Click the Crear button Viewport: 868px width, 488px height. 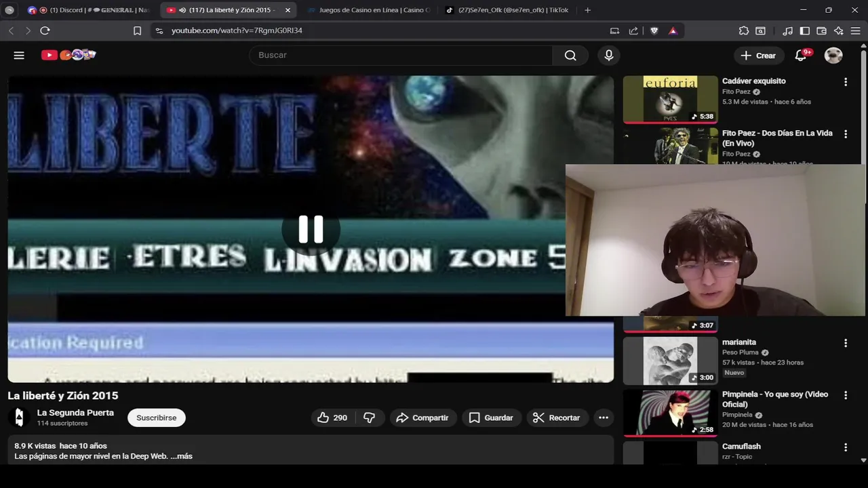click(x=758, y=56)
